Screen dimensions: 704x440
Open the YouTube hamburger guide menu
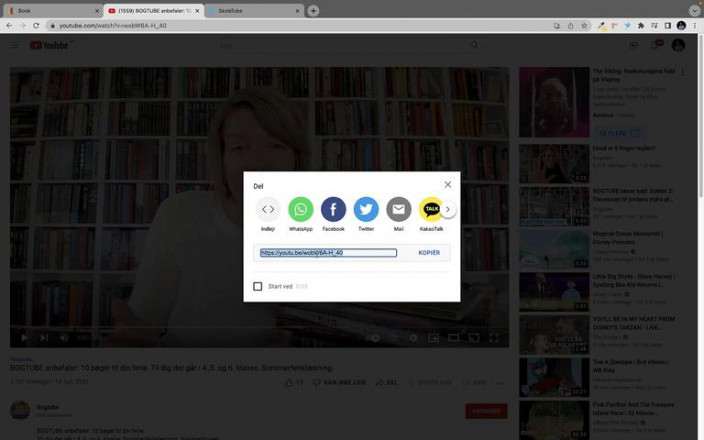click(x=14, y=45)
